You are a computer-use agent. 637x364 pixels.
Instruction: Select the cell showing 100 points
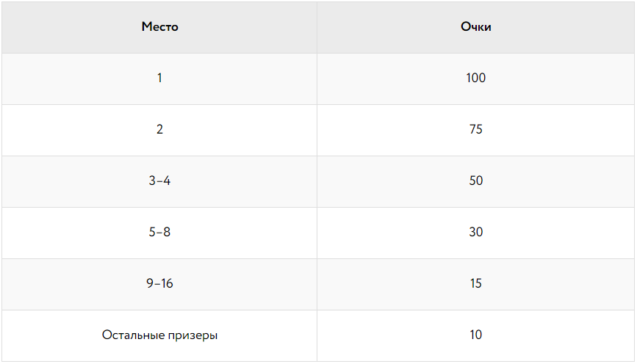(x=475, y=78)
